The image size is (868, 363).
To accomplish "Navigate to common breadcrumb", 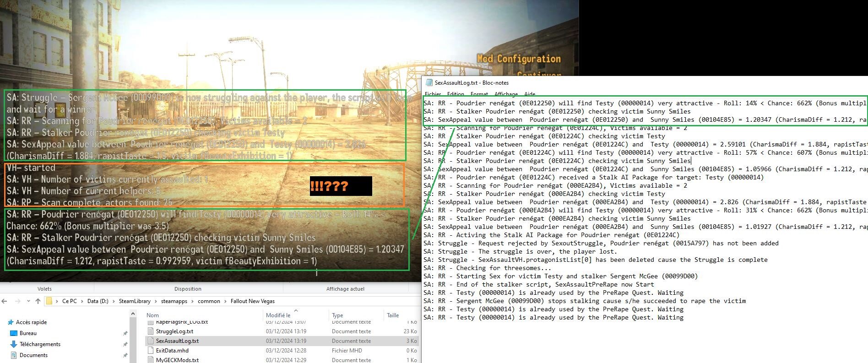I will (x=209, y=301).
